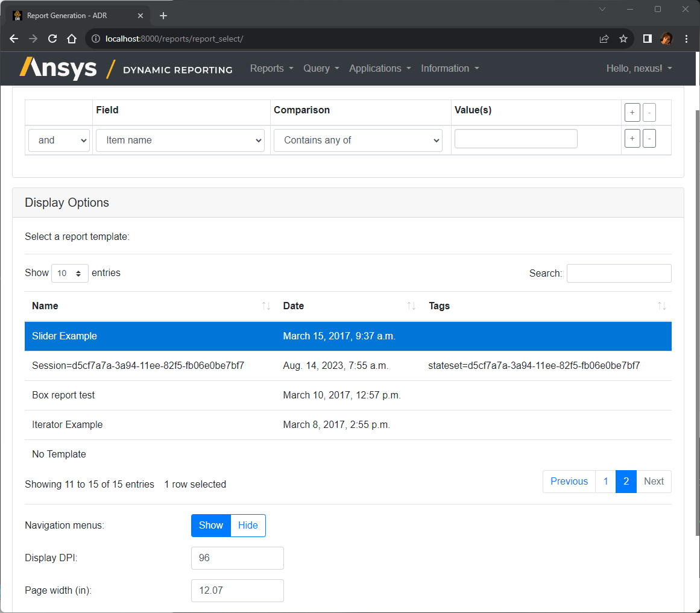Select the Box report test template

[348, 395]
